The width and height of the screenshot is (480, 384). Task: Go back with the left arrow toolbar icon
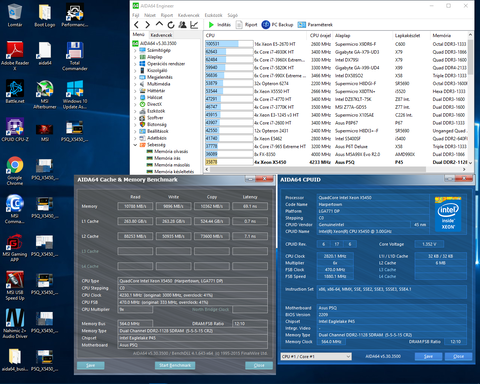tap(136, 25)
